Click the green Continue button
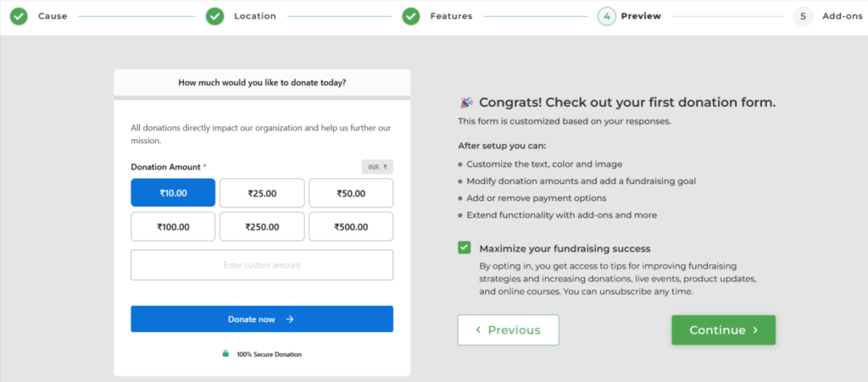868x382 pixels. pos(724,330)
